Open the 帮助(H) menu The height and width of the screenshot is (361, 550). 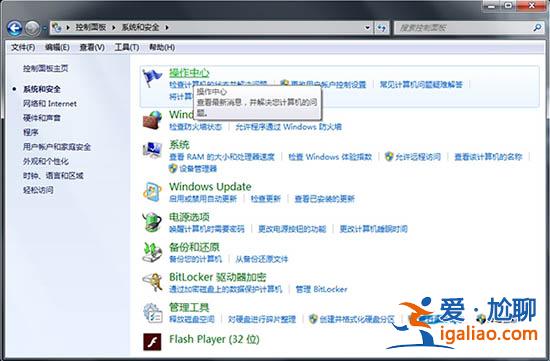[x=162, y=47]
